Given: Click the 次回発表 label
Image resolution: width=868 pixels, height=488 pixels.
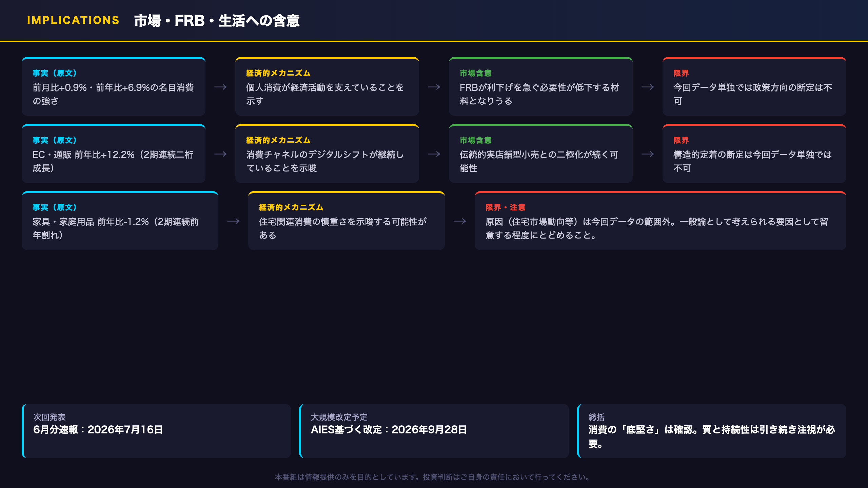Looking at the screenshot, I should coord(50,417).
